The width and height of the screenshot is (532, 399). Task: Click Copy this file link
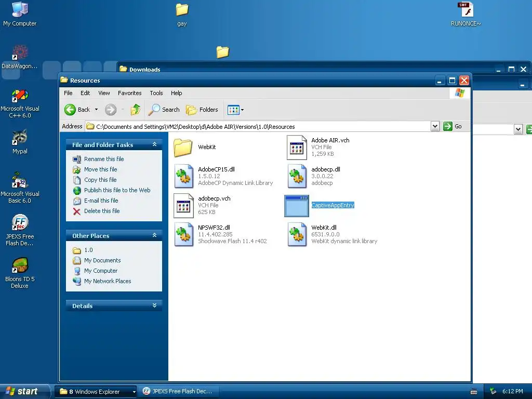[100, 180]
